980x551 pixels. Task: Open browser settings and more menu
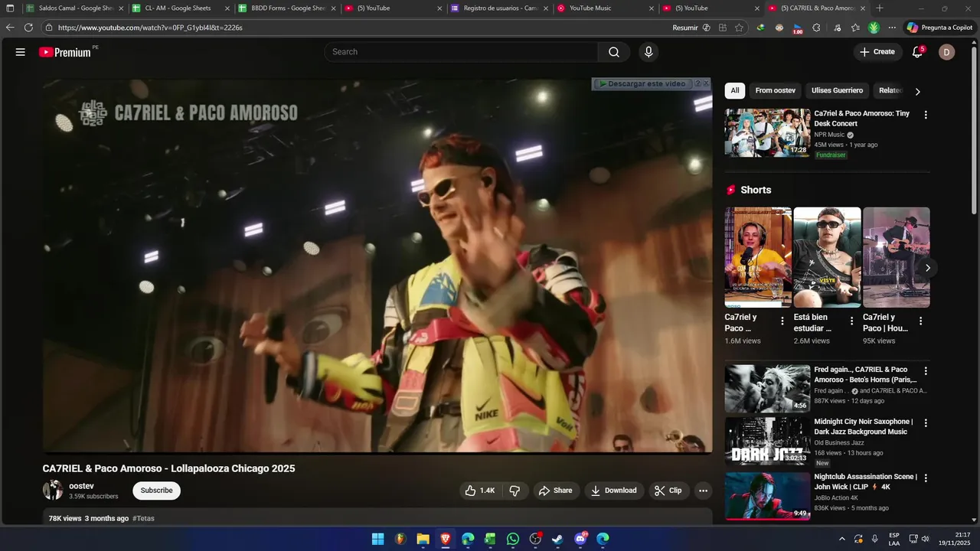892,28
